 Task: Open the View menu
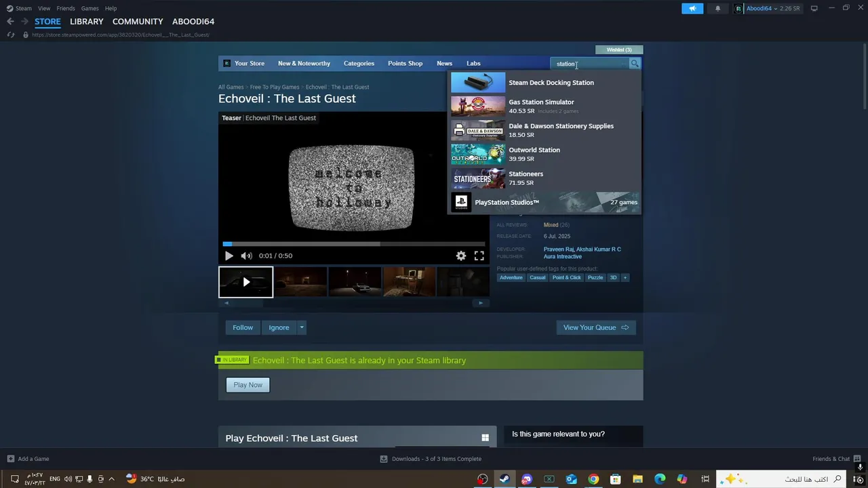click(x=44, y=8)
